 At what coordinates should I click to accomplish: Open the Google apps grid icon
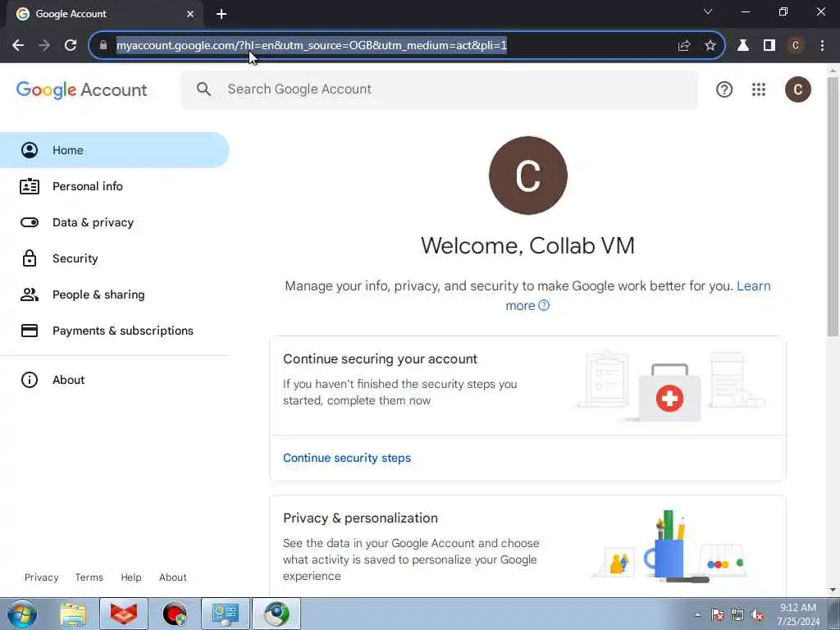[759, 89]
